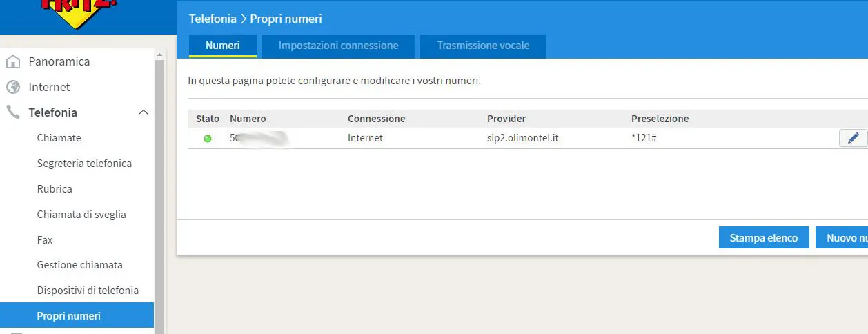Open the Fax settings page
868x334 pixels.
click(45, 240)
